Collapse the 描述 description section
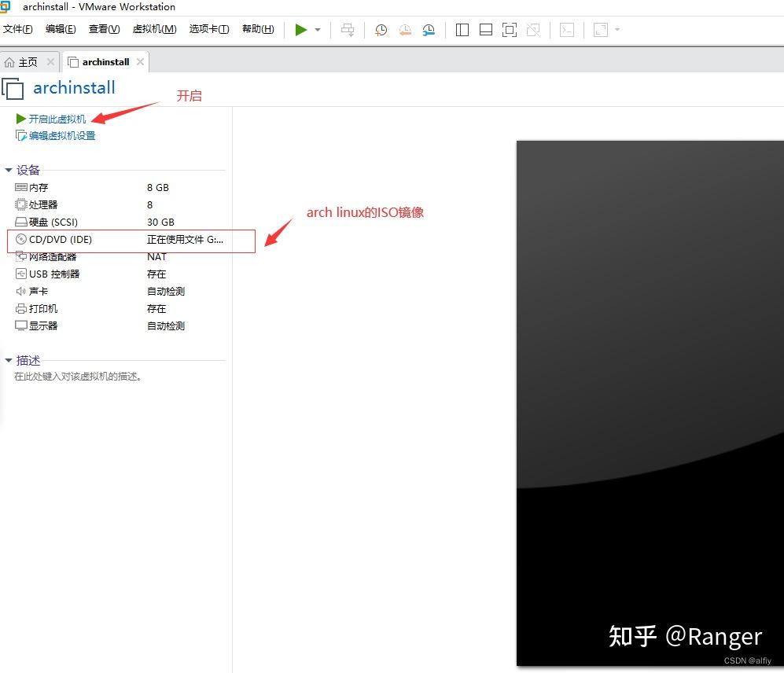784x673 pixels. coord(9,360)
